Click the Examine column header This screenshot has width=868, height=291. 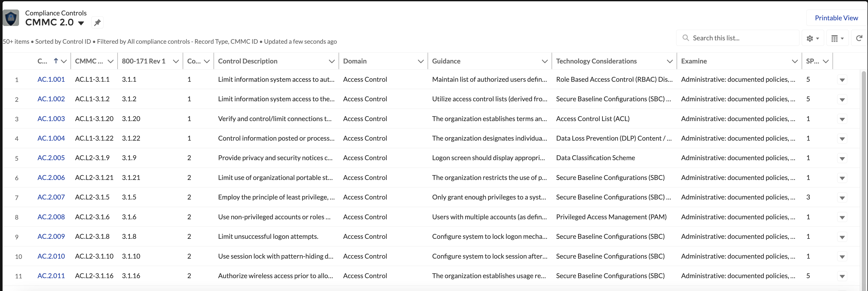[694, 61]
